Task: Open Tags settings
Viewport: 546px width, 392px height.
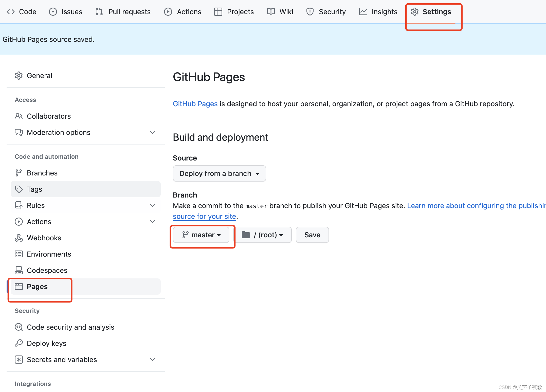Action: (86, 189)
